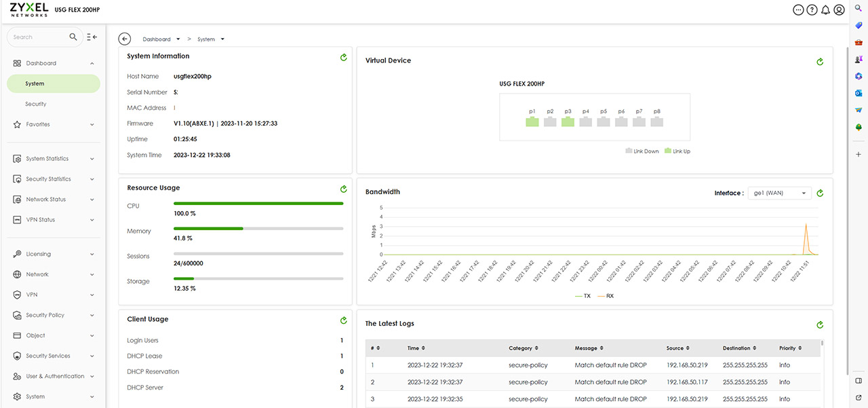This screenshot has height=408, width=868.
Task: Click the plus icon in browser sidebar
Action: coord(858,154)
